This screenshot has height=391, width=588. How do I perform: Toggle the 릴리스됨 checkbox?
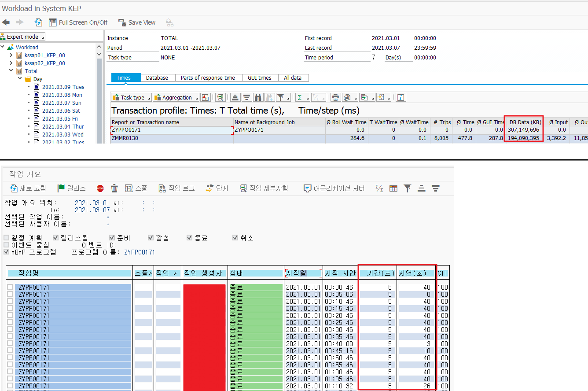pos(55,238)
